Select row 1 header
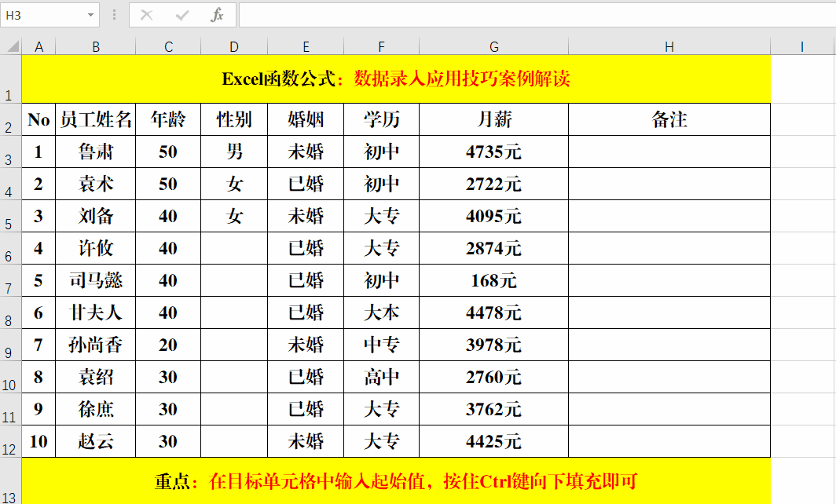836x504 pixels. tap(11, 79)
